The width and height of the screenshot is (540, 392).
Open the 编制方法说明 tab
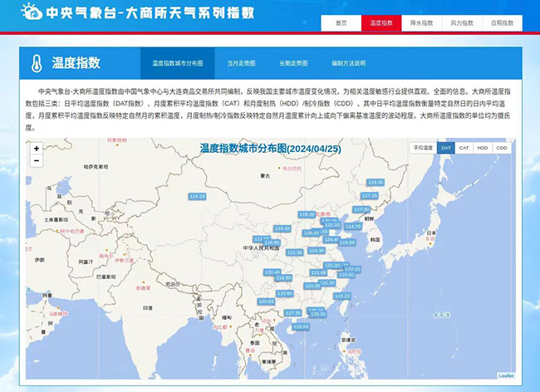click(348, 63)
